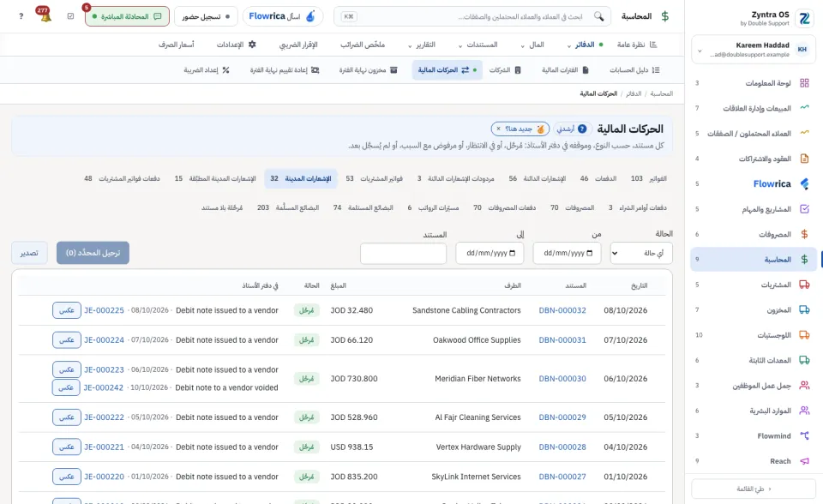Click ترحيل المحدّد (0) button
Image resolution: width=823 pixels, height=504 pixels.
tap(93, 253)
